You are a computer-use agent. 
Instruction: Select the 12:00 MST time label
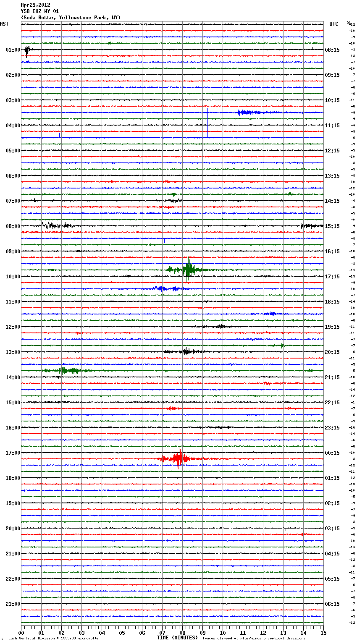(x=13, y=327)
